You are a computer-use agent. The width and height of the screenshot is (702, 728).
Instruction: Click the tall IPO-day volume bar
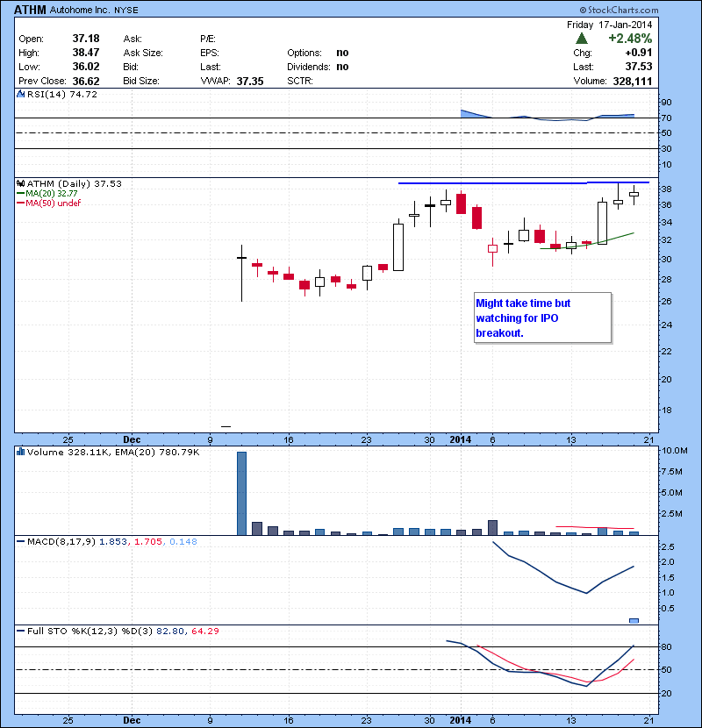coord(241,494)
